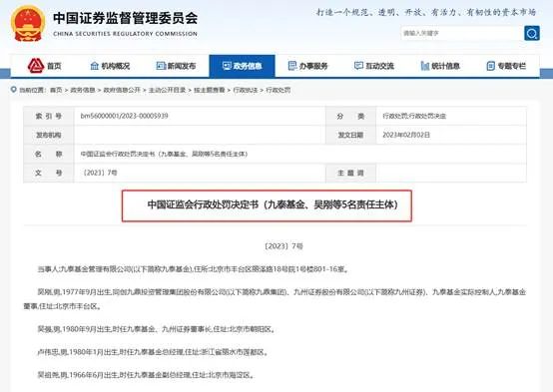
Task: Click the 互动交流 chat bubble icon
Action: click(x=358, y=66)
